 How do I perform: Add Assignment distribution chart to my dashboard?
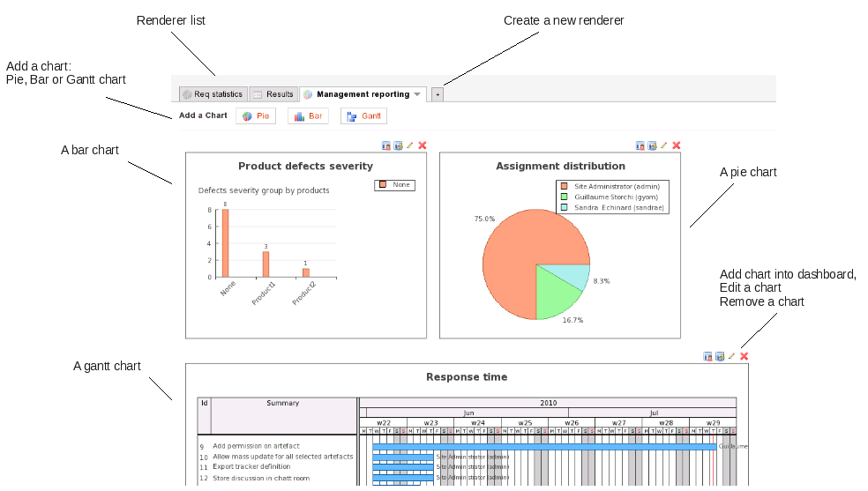tap(640, 145)
